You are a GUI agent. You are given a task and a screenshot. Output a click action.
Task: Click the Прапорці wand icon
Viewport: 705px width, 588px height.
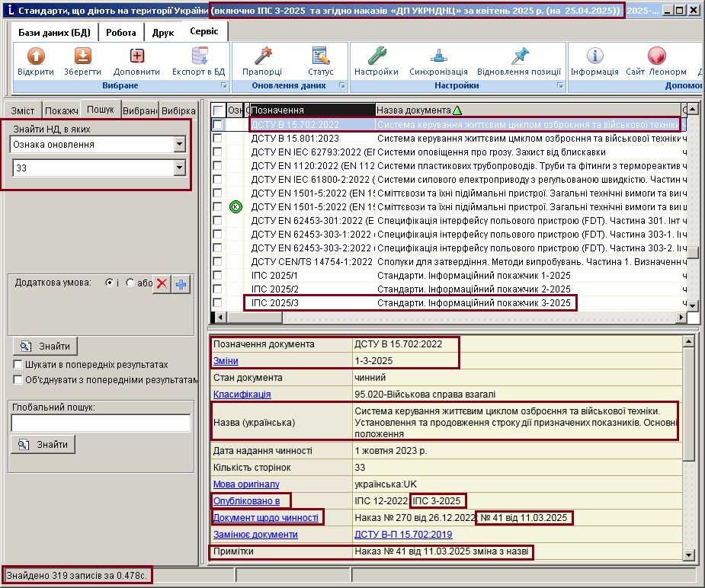tap(262, 56)
